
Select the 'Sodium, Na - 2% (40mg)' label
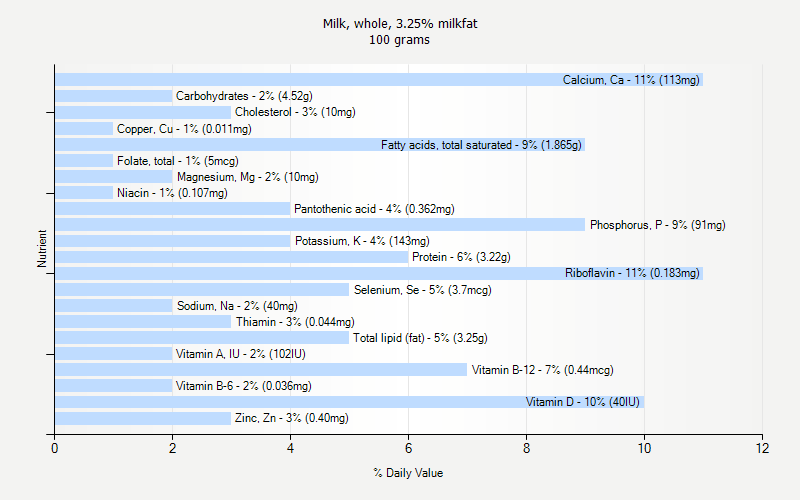point(237,306)
